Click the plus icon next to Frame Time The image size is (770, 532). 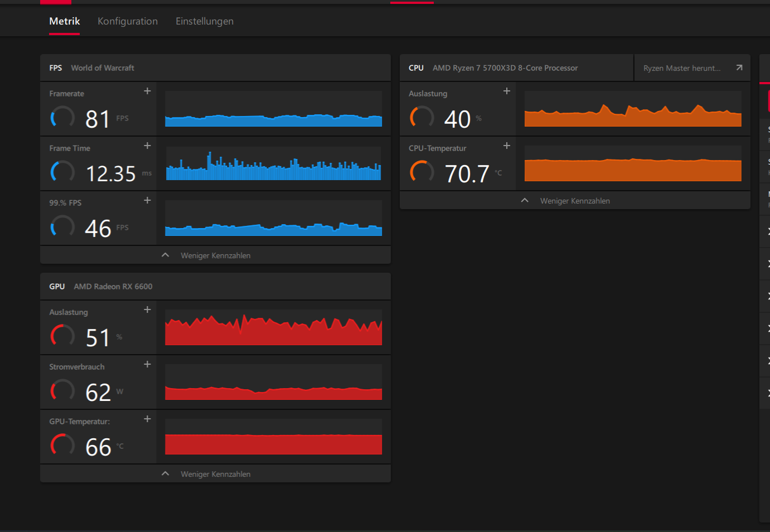tap(147, 146)
